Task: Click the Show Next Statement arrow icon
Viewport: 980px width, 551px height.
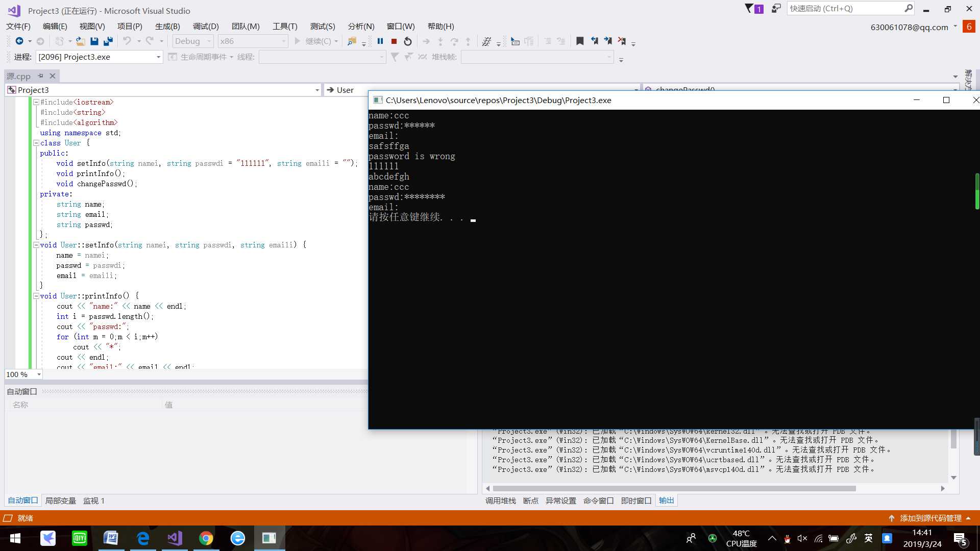Action: [426, 41]
